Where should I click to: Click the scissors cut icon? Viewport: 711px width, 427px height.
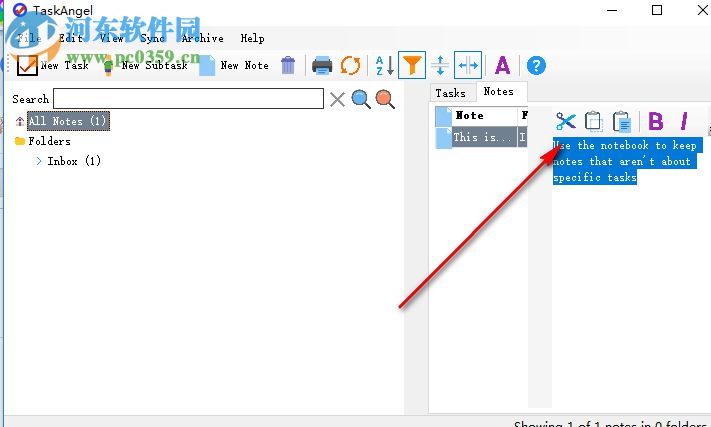click(x=566, y=121)
